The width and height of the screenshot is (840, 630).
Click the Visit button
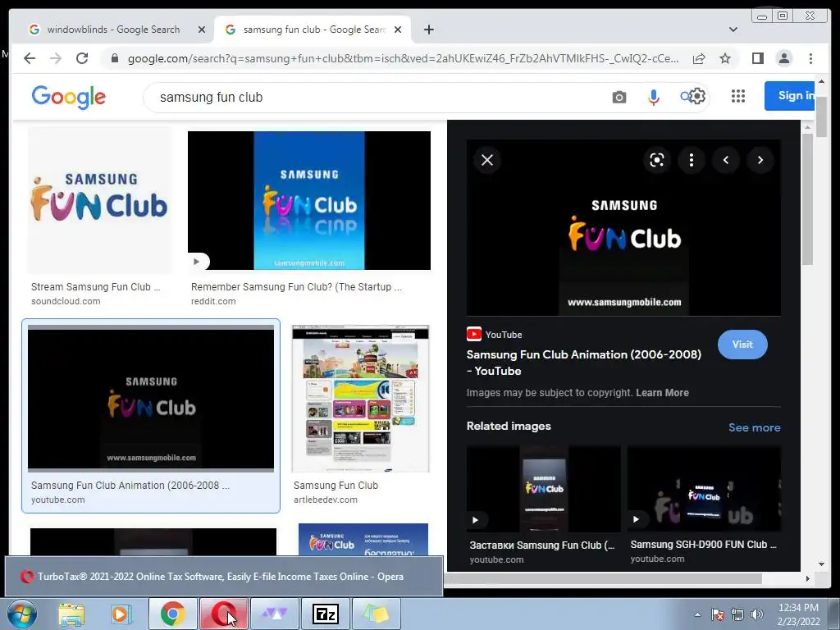click(742, 345)
